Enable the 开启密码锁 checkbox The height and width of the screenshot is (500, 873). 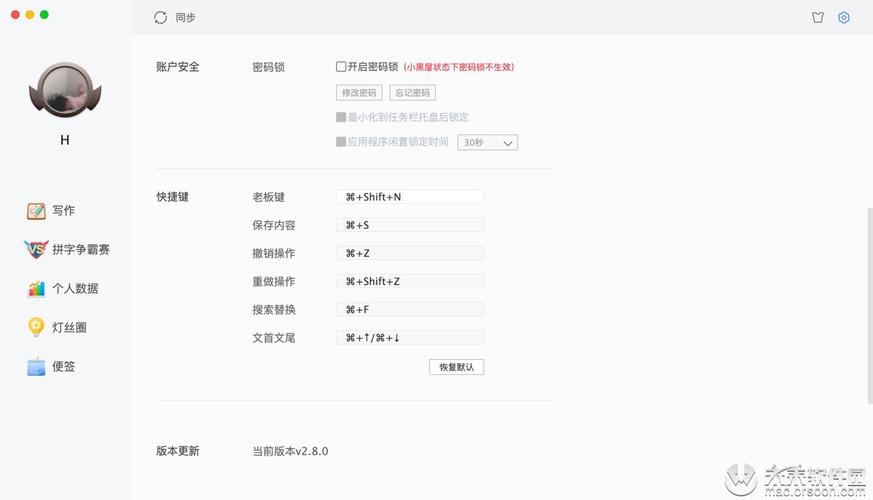coord(341,67)
